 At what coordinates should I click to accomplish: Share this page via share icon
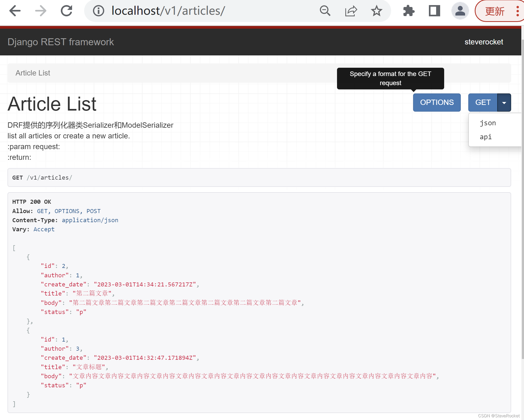point(351,11)
